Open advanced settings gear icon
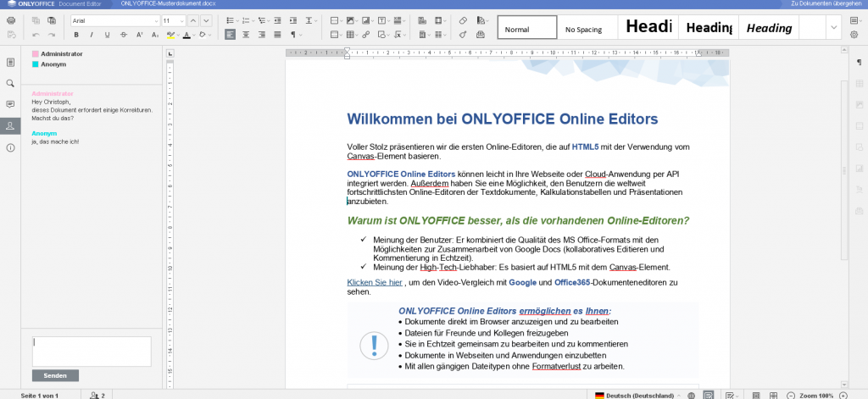The height and width of the screenshot is (399, 868). coord(854,35)
